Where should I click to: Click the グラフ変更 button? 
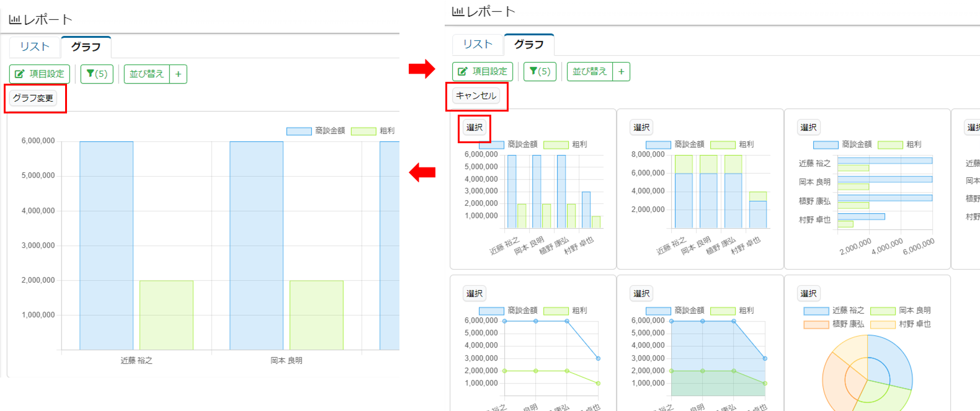[x=33, y=98]
